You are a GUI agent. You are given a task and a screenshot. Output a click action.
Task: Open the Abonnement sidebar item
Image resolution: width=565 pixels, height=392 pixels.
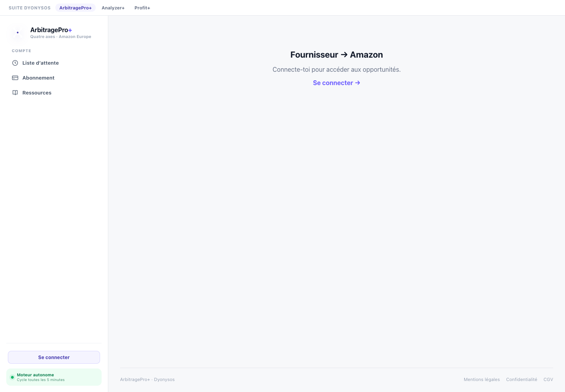(54, 78)
